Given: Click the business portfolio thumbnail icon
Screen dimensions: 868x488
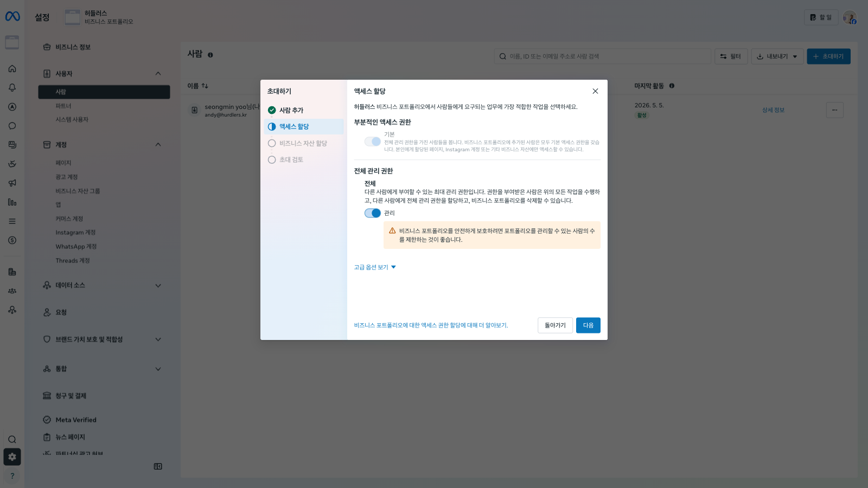Looking at the screenshot, I should [x=72, y=17].
